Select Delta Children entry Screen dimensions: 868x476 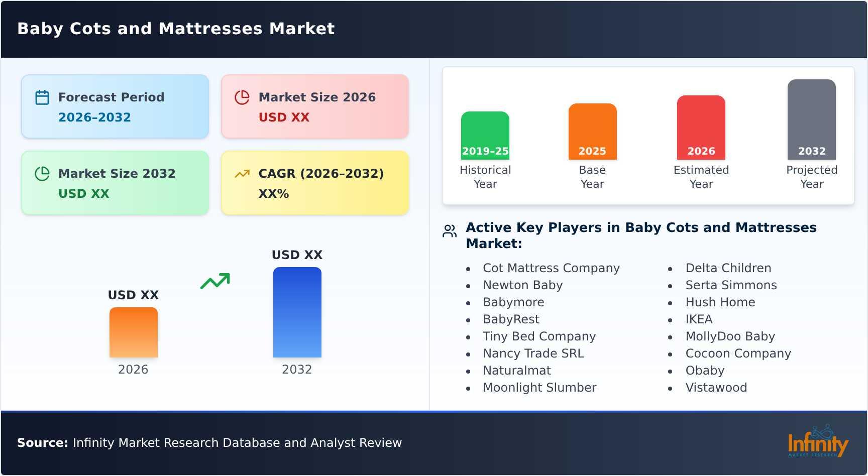(728, 268)
